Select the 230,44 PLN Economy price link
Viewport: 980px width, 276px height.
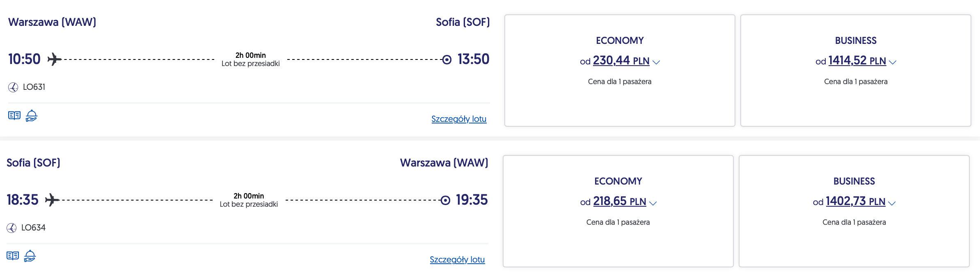click(x=621, y=61)
